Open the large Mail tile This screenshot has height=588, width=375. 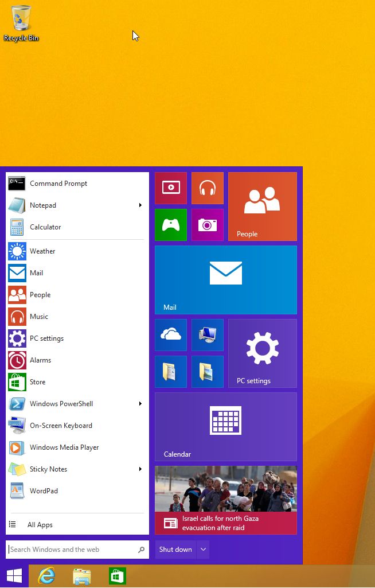pyautogui.click(x=226, y=280)
